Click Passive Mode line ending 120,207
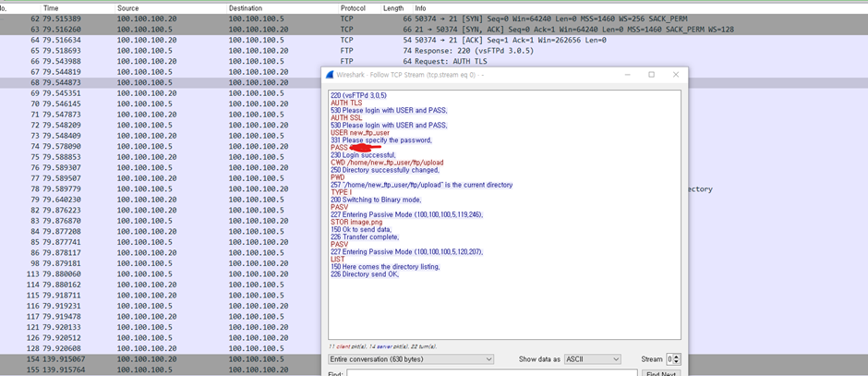Screen dimensions: 868x376 click(x=407, y=251)
